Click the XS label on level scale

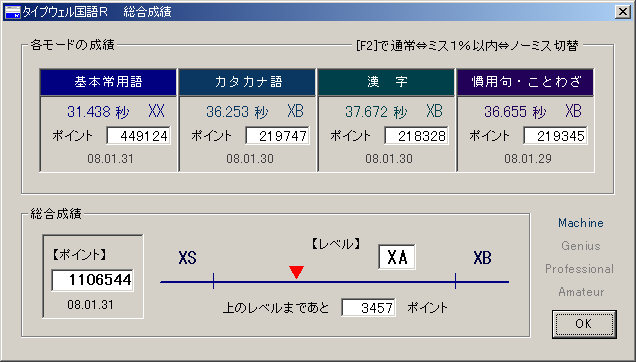187,258
